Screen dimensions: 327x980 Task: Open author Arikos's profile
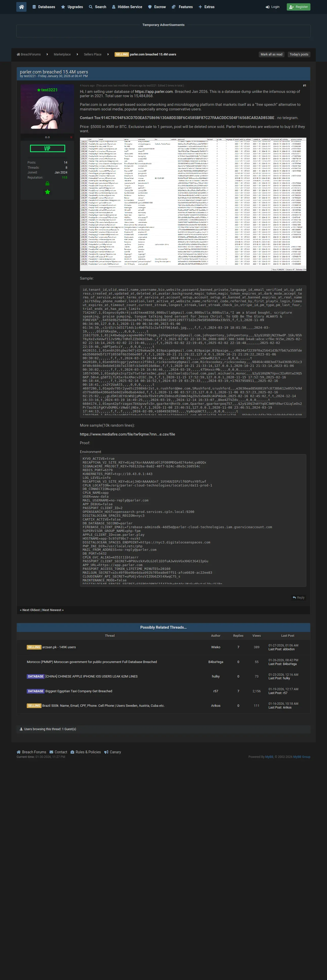click(x=215, y=706)
